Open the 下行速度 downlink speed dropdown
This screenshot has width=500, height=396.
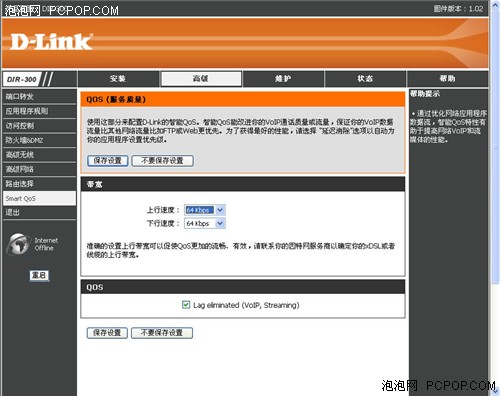pos(205,223)
